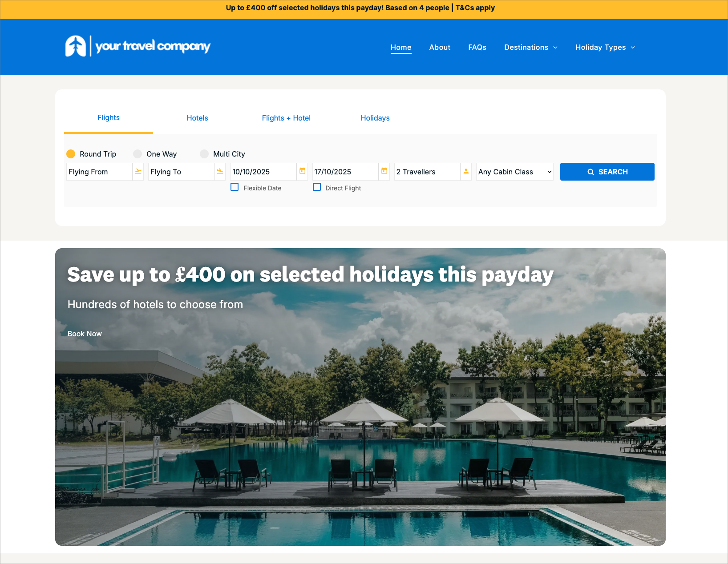This screenshot has height=564, width=728.
Task: Open the Any Cabin Class dropdown
Action: pos(514,172)
